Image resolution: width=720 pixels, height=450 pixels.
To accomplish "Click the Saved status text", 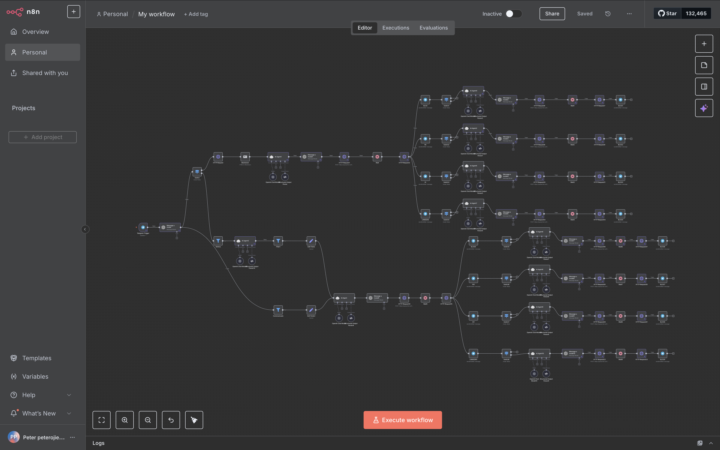I will click(585, 14).
